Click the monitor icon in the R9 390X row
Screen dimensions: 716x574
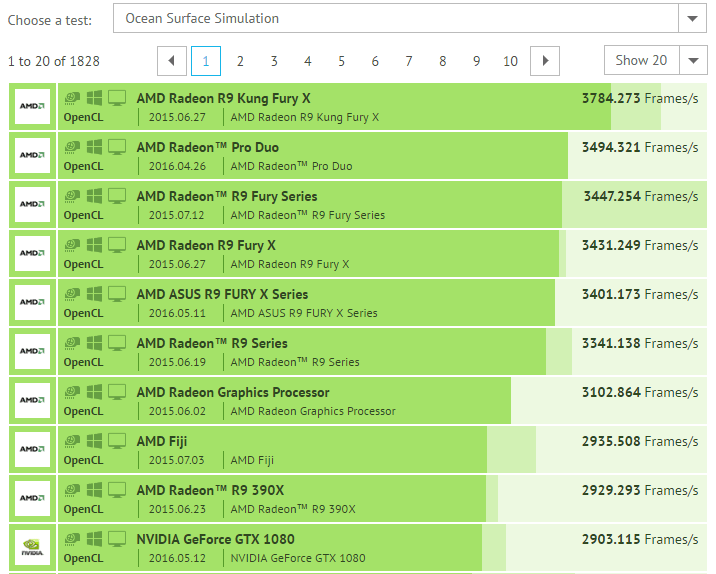click(x=117, y=490)
